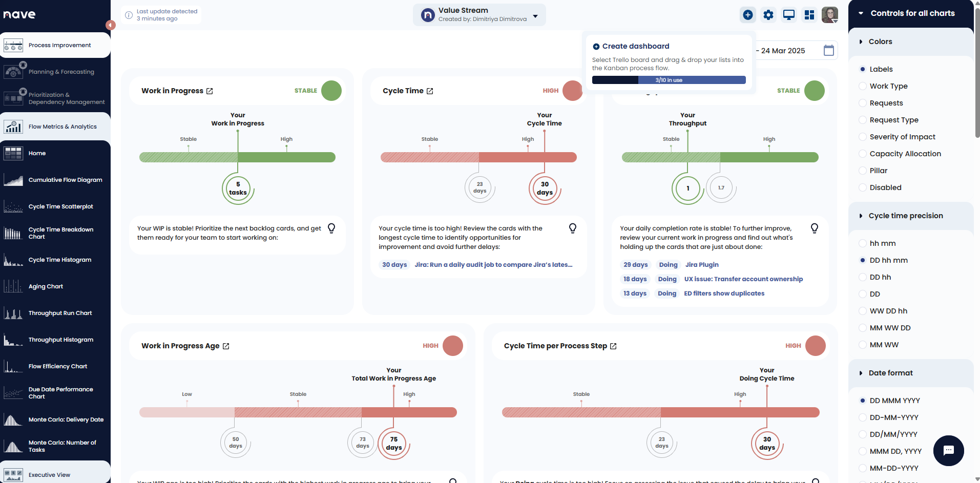The height and width of the screenshot is (483, 980).
Task: Open Monte Carlo: Delivery Date
Action: coord(66,419)
